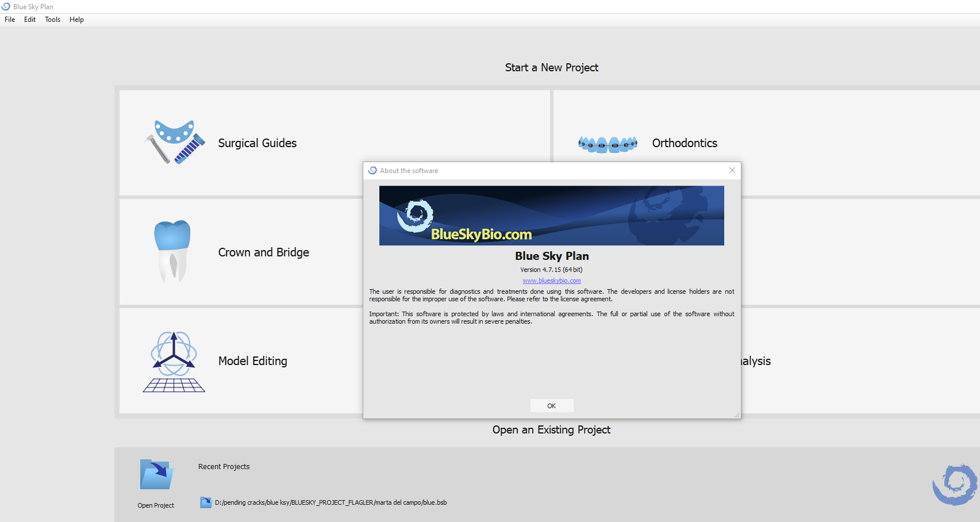The height and width of the screenshot is (522, 980).
Task: Expand the Tools menu
Action: tap(52, 20)
